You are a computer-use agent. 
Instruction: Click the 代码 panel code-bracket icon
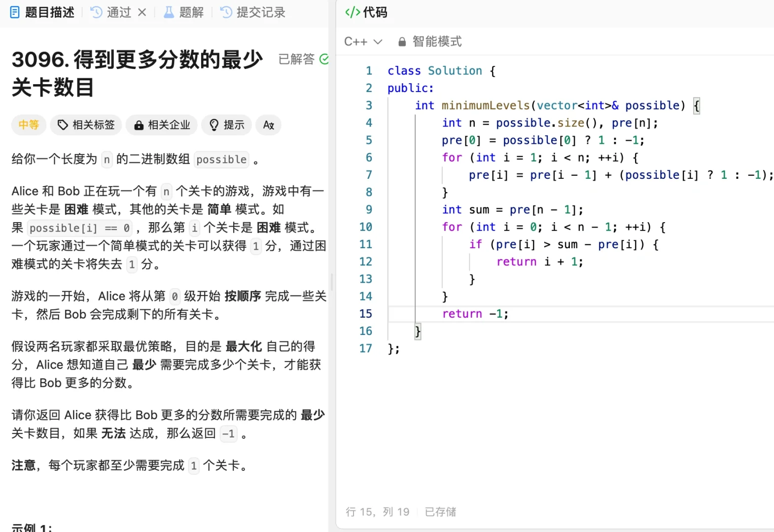tap(352, 12)
